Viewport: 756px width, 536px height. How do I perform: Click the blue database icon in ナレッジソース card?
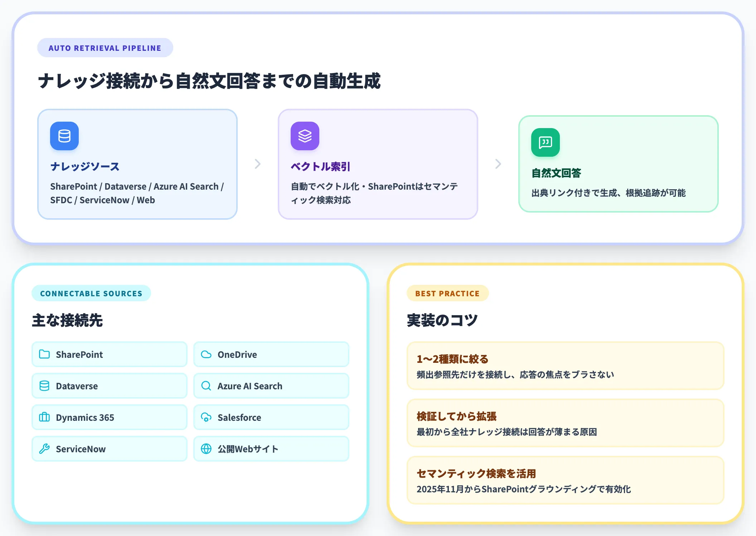pyautogui.click(x=64, y=136)
